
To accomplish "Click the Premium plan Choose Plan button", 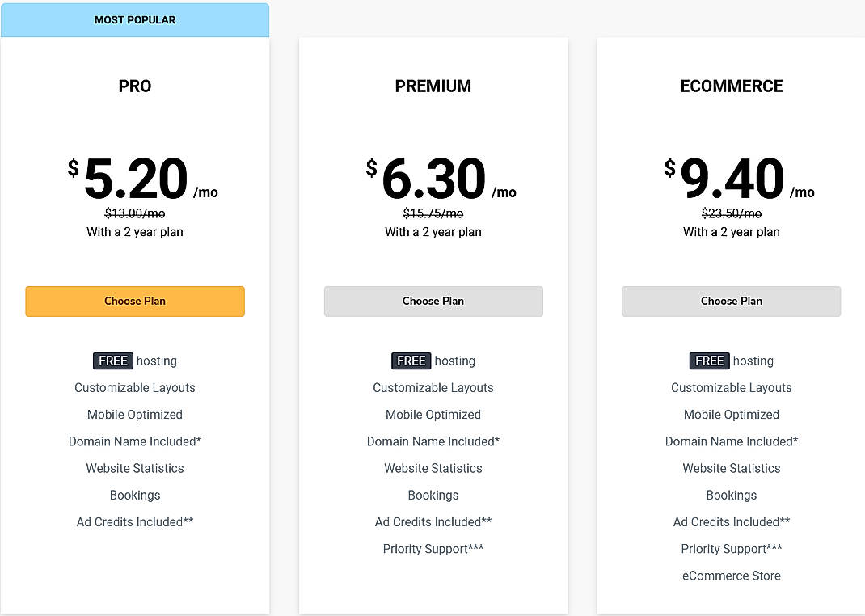I will pos(432,301).
